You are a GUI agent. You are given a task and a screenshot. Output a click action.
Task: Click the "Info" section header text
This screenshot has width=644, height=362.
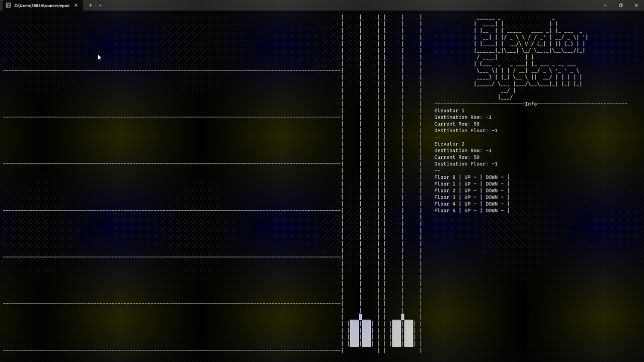pos(531,104)
